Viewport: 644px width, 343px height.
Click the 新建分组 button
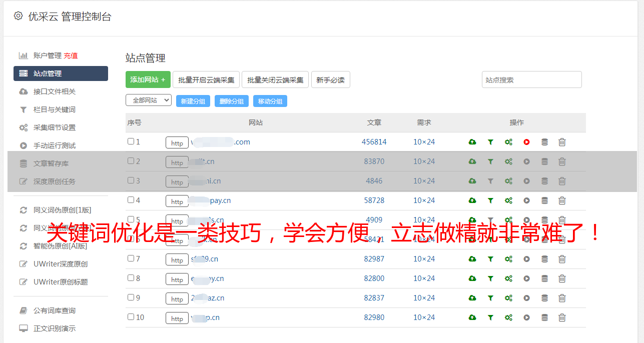193,101
